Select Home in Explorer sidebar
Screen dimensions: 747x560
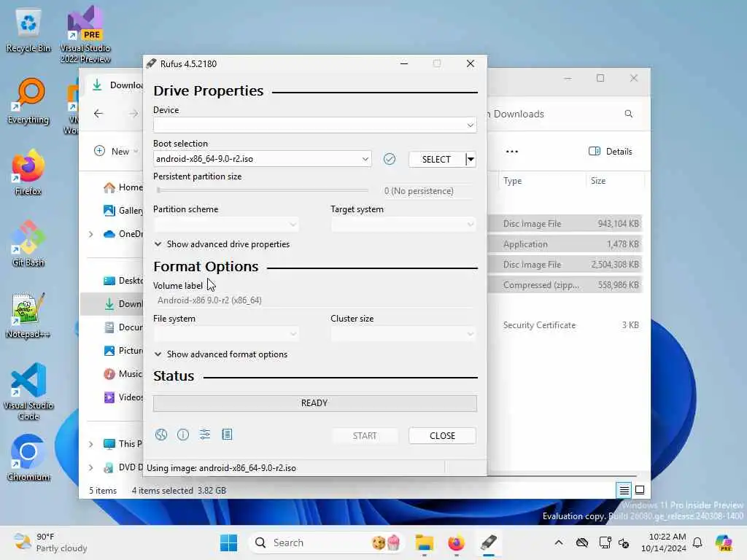click(123, 187)
